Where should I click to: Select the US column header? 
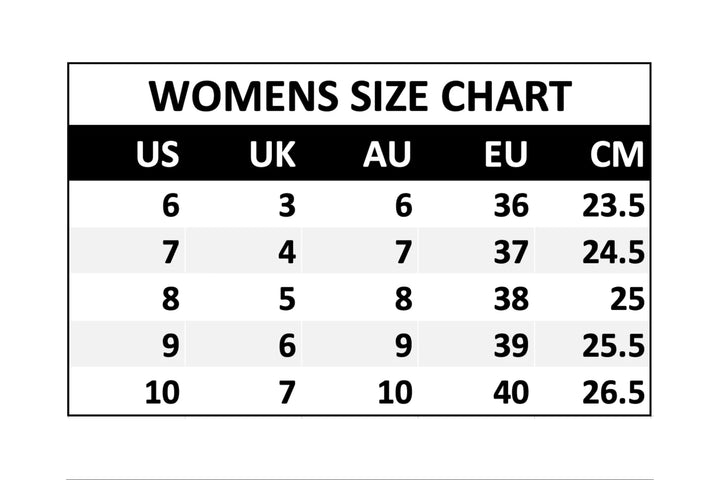point(158,155)
